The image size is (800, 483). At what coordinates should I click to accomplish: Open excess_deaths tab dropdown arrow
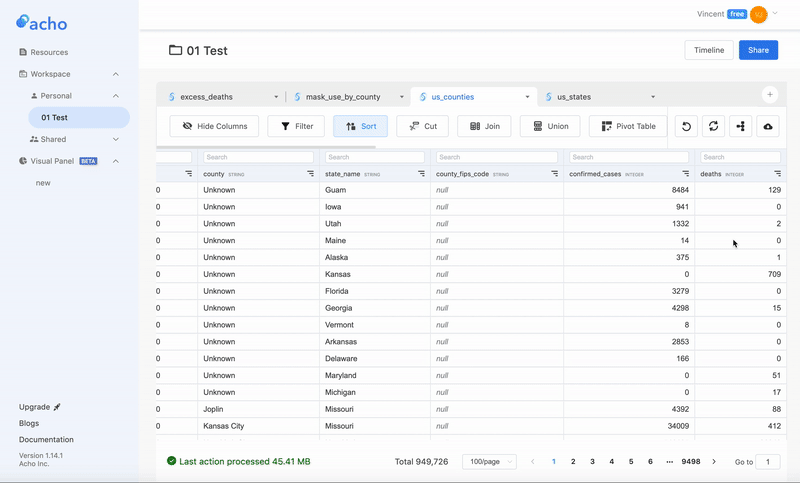click(x=276, y=97)
